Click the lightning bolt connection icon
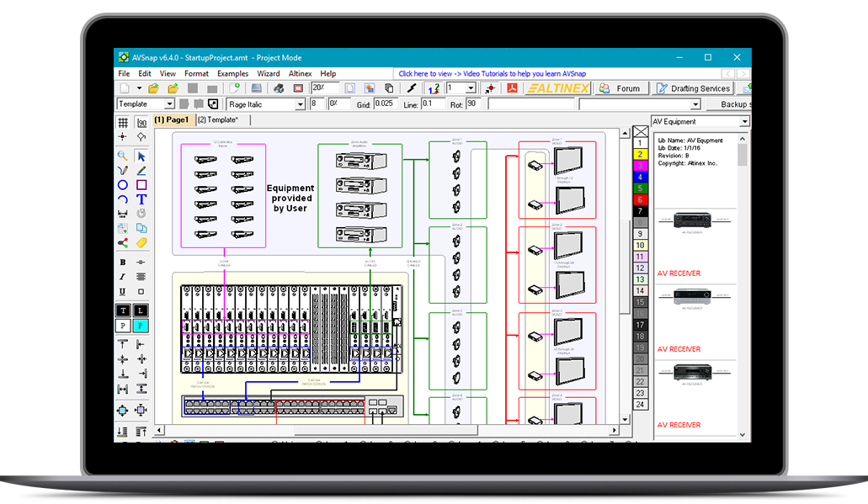The height and width of the screenshot is (504, 868). [412, 88]
